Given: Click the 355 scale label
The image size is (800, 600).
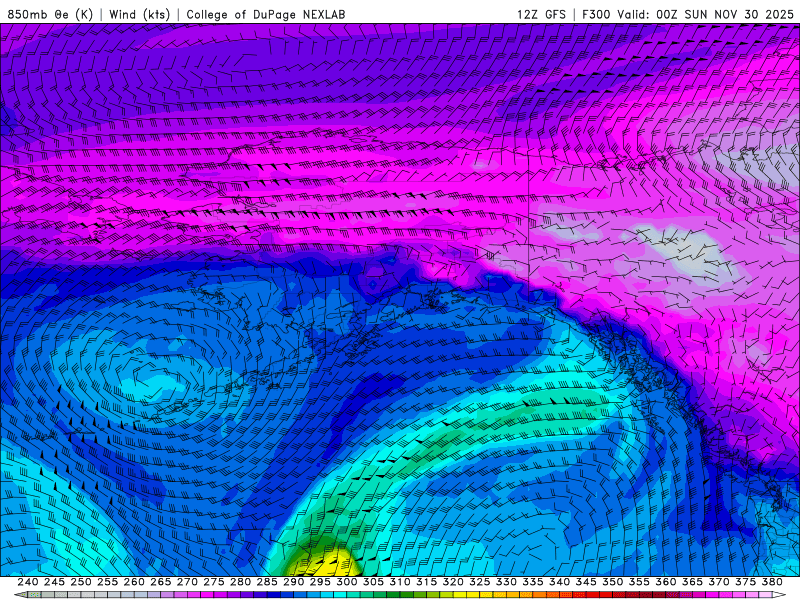Looking at the screenshot, I should pyautogui.click(x=639, y=582).
